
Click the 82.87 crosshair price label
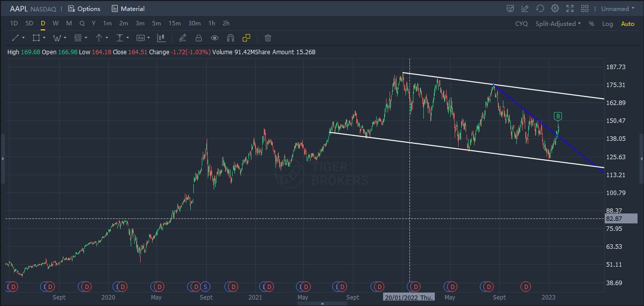(621, 219)
